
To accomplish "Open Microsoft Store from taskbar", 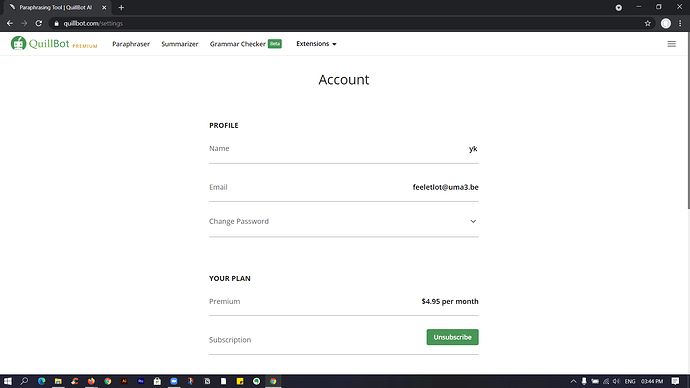I will point(157,381).
